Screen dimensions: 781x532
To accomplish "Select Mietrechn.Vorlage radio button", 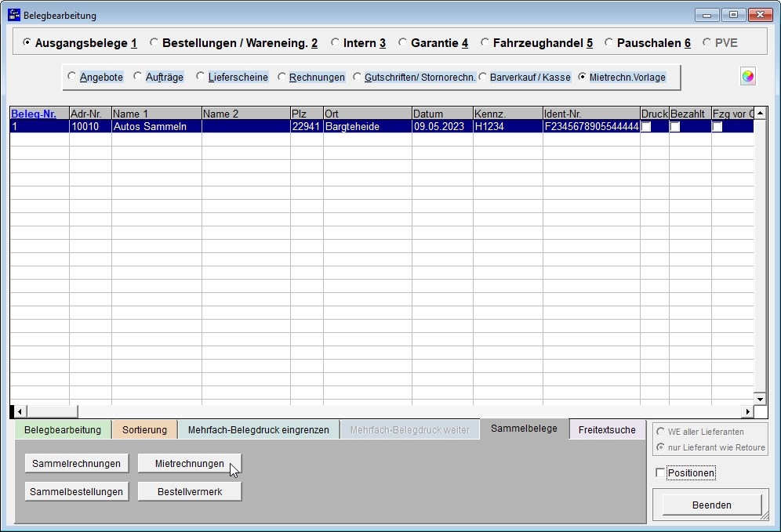I will click(x=622, y=77).
